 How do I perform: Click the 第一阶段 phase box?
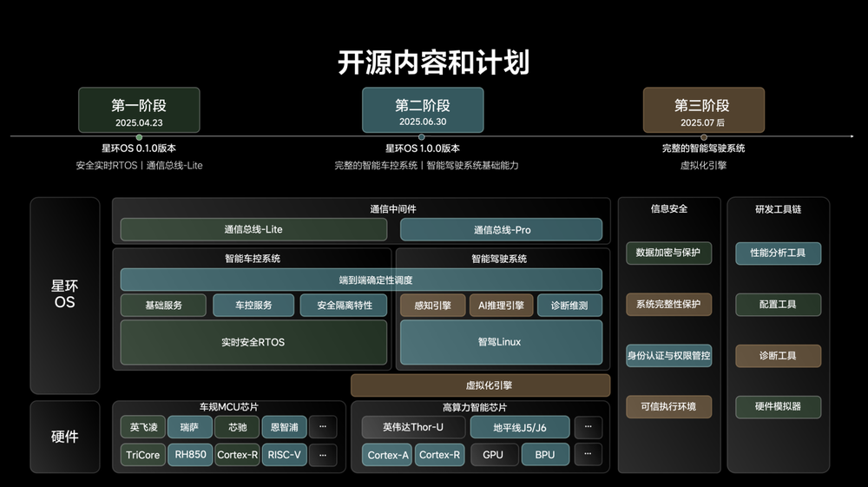pos(139,111)
